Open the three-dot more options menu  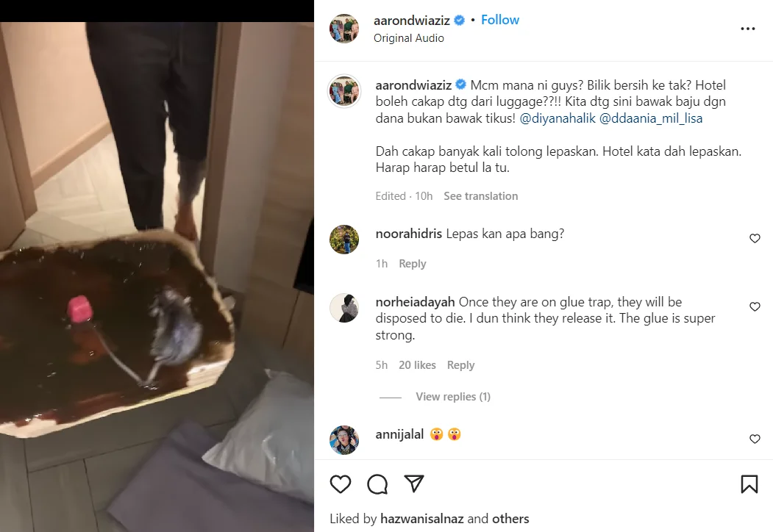[748, 29]
